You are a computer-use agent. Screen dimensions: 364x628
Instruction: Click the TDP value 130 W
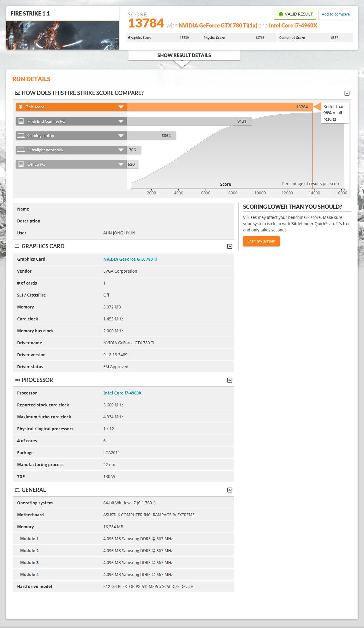tap(109, 477)
